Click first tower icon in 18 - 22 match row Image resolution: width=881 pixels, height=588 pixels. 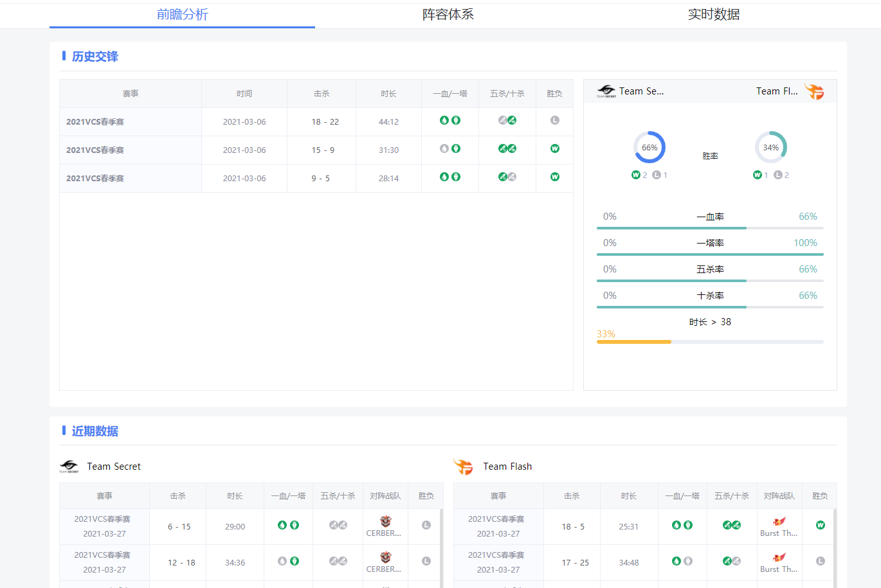click(456, 120)
